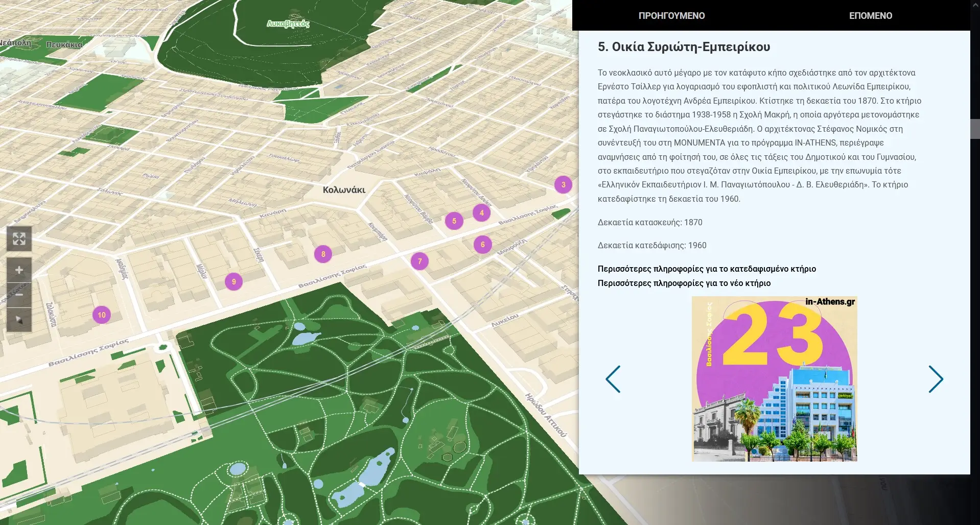
Task: Show previous image with left chevron
Action: [613, 379]
